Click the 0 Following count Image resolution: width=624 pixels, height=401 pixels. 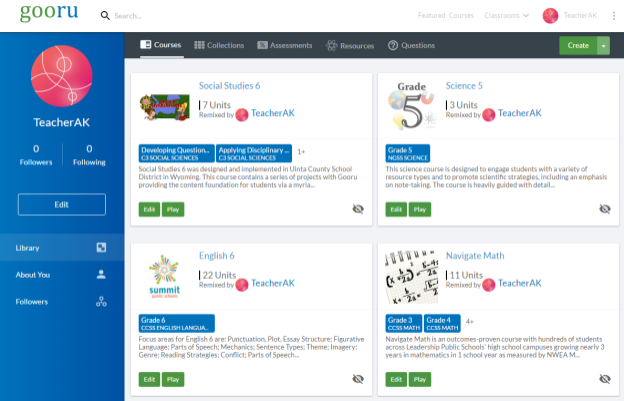tap(89, 155)
